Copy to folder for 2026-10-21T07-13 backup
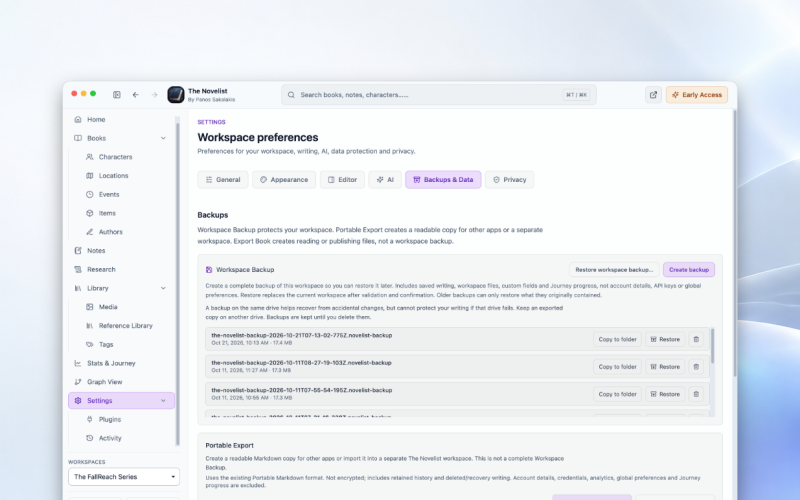 [x=617, y=339]
